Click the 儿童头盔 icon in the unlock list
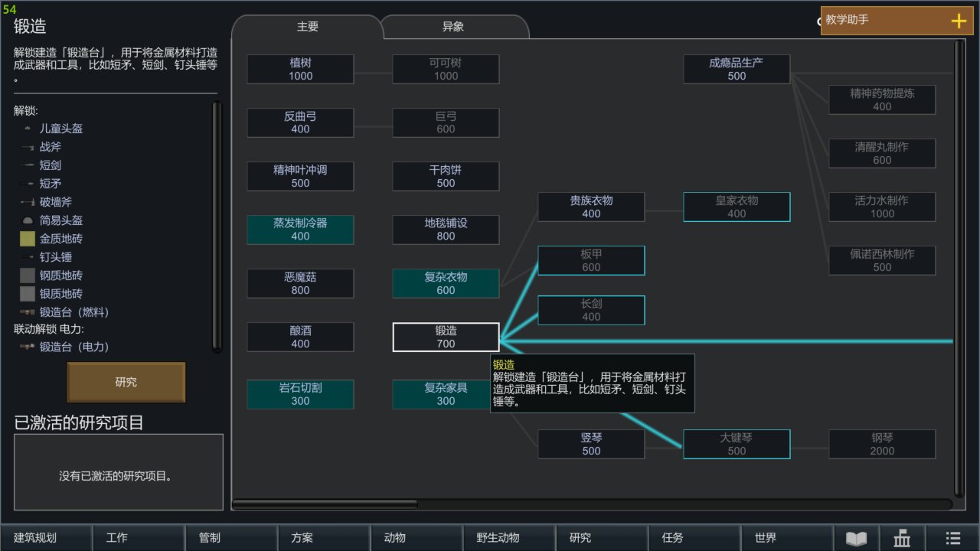The width and height of the screenshot is (980, 551). pyautogui.click(x=28, y=129)
